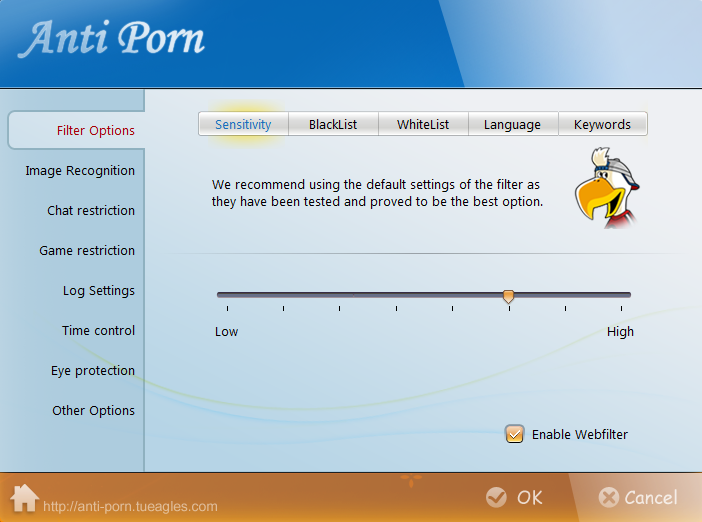Open the BlackList tab
Screen dimensions: 702x522
click(x=333, y=124)
